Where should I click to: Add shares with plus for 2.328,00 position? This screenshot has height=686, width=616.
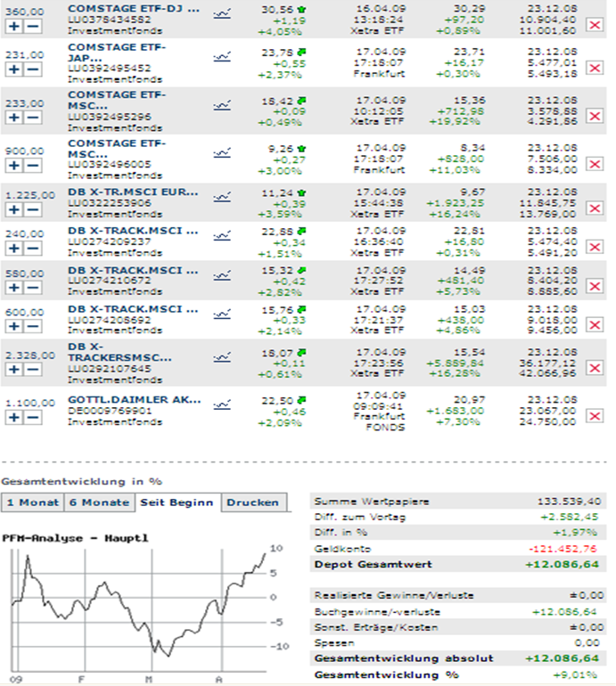[x=14, y=369]
